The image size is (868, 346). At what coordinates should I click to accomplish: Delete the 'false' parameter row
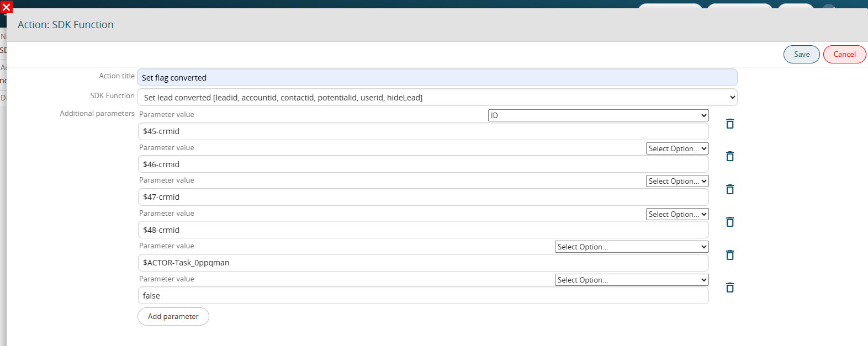point(730,288)
